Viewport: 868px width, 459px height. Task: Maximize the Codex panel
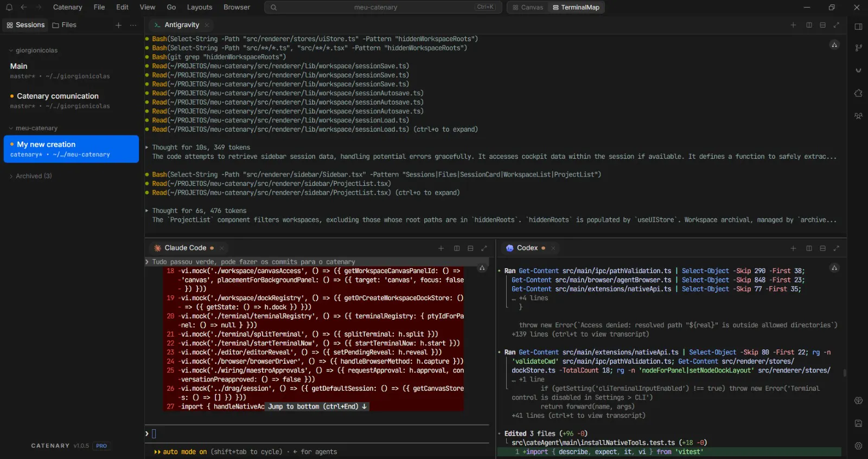click(x=836, y=248)
